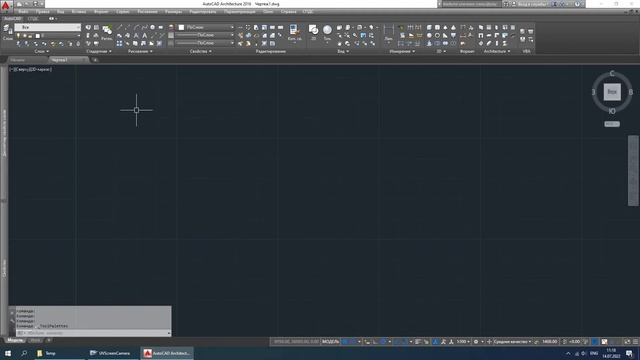The height and width of the screenshot is (360, 640).
Task: Click the help search field in title bar
Action: [470, 4]
